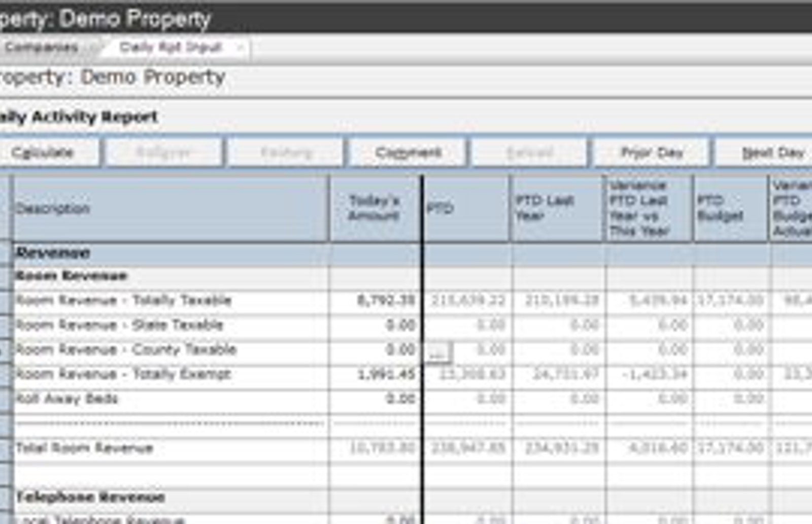Open the Comment button

pyautogui.click(x=408, y=152)
